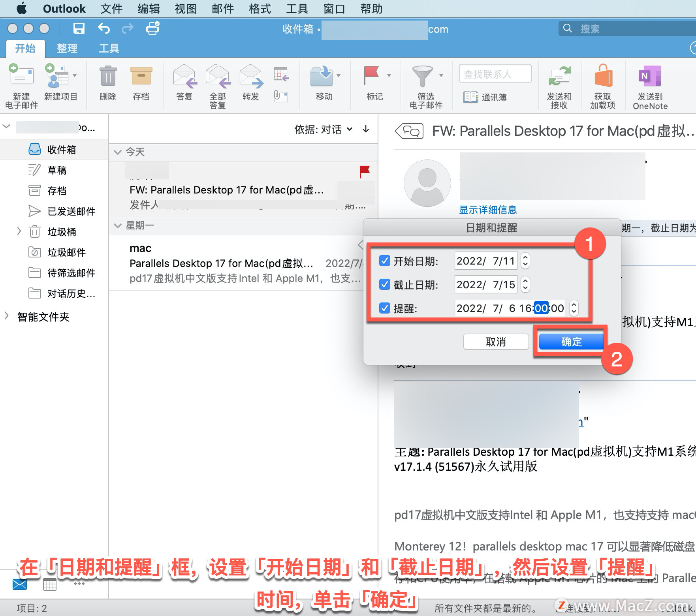696x616 pixels.
Task: Click the 确定 button in the dialog
Action: point(571,342)
